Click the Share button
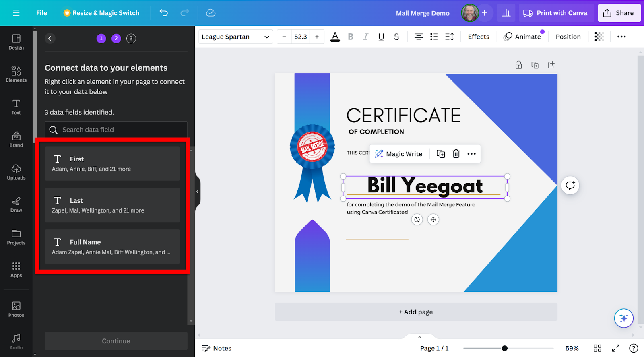The height and width of the screenshot is (357, 644). tap(619, 13)
